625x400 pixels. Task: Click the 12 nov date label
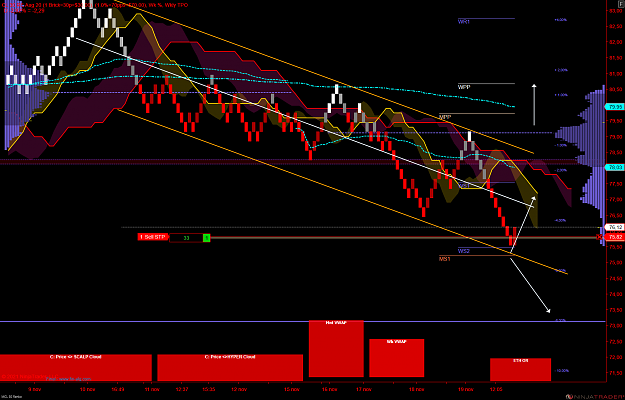click(x=239, y=389)
